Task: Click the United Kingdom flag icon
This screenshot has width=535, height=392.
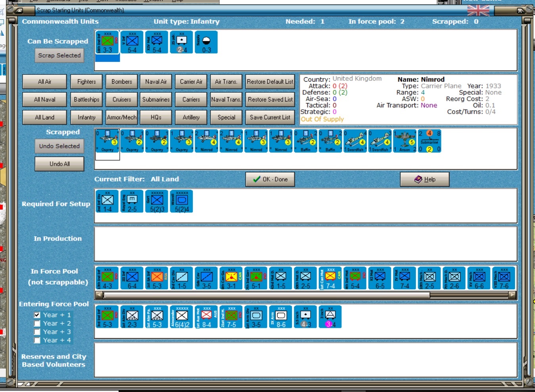Action: (478, 10)
